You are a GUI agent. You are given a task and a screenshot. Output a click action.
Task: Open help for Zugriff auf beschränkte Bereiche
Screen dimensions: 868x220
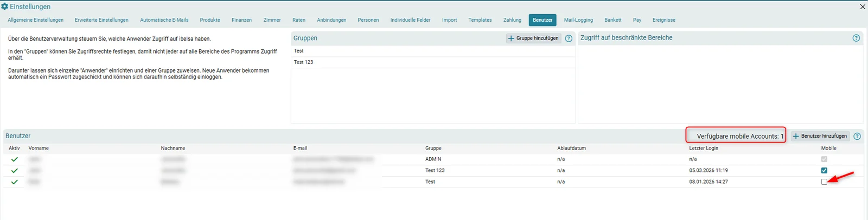pyautogui.click(x=856, y=38)
